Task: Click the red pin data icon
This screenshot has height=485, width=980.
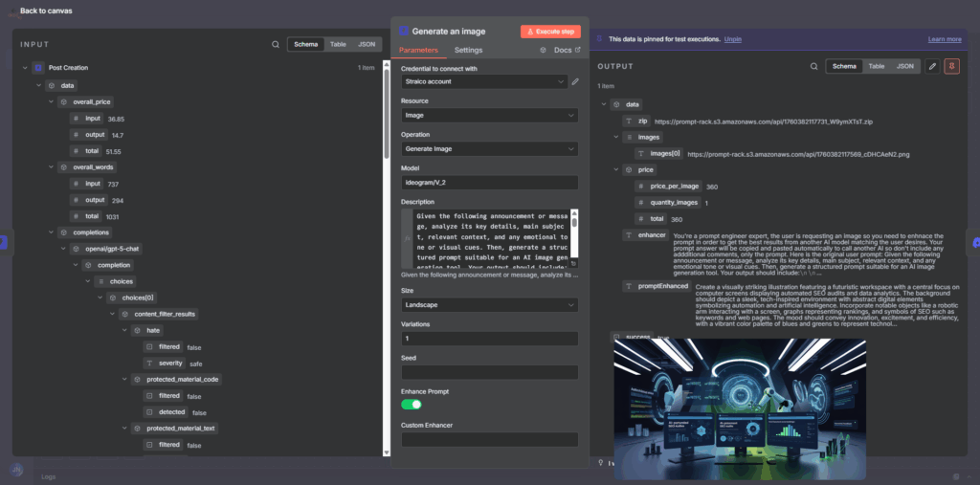Action: click(951, 66)
